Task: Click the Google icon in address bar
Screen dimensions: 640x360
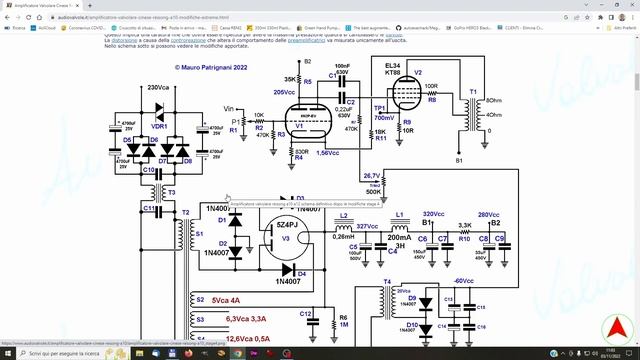Action: 566,18
